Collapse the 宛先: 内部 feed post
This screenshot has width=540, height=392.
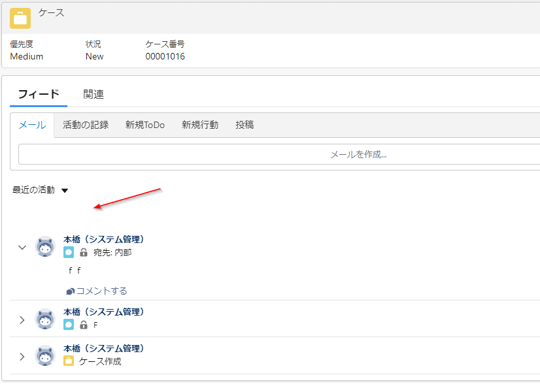[22, 248]
